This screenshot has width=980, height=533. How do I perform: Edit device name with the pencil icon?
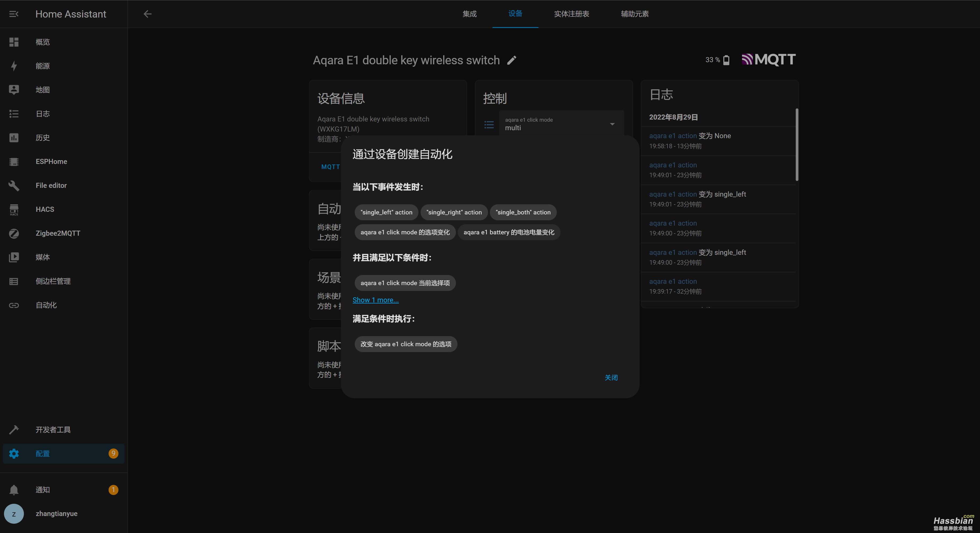[512, 60]
